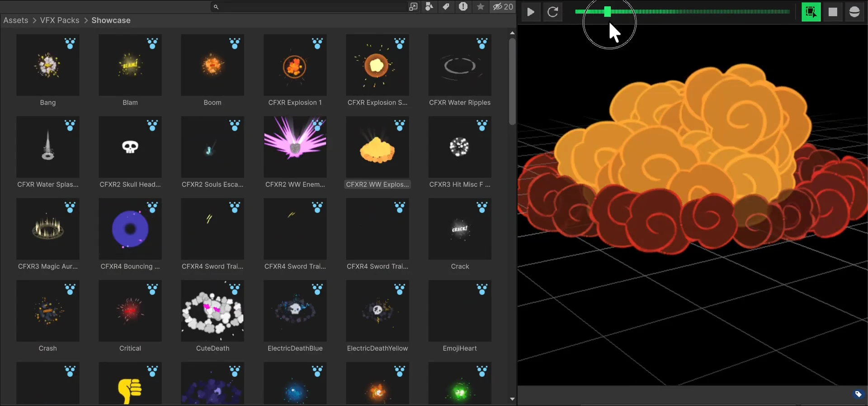
Task: Click the search by type shapes icon
Action: 429,7
